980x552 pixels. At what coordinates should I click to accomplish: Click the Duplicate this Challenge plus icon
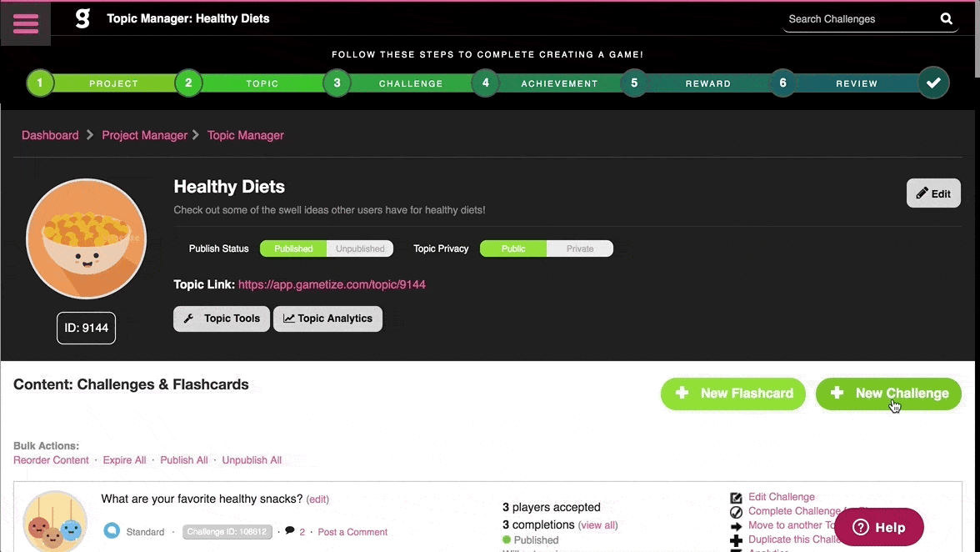(x=737, y=540)
